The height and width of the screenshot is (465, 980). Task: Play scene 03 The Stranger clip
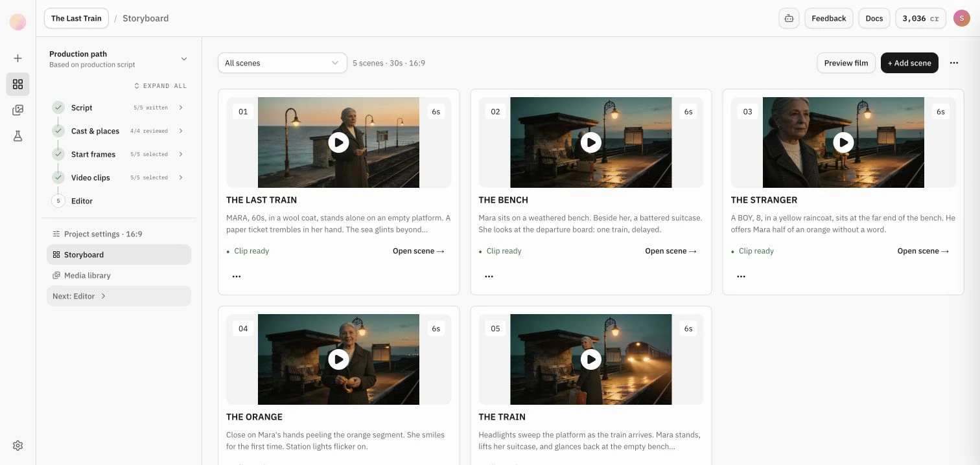(x=843, y=142)
